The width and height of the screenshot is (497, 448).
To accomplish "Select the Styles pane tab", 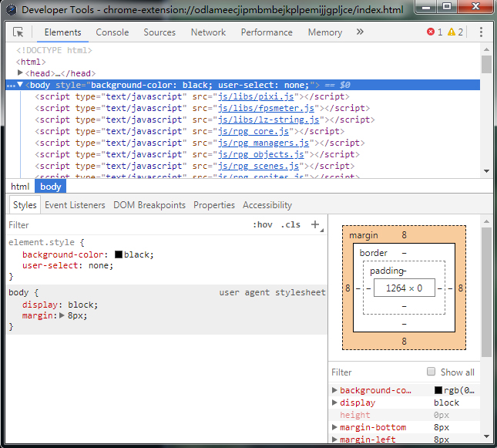I will [x=25, y=205].
